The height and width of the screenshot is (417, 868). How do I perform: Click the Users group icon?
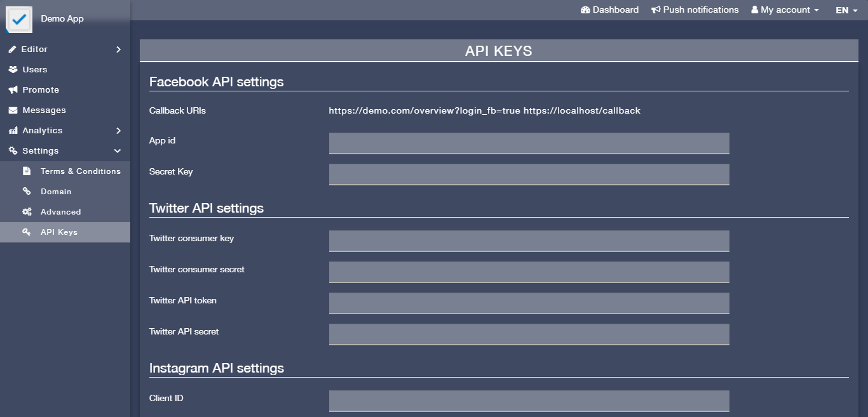tap(13, 70)
